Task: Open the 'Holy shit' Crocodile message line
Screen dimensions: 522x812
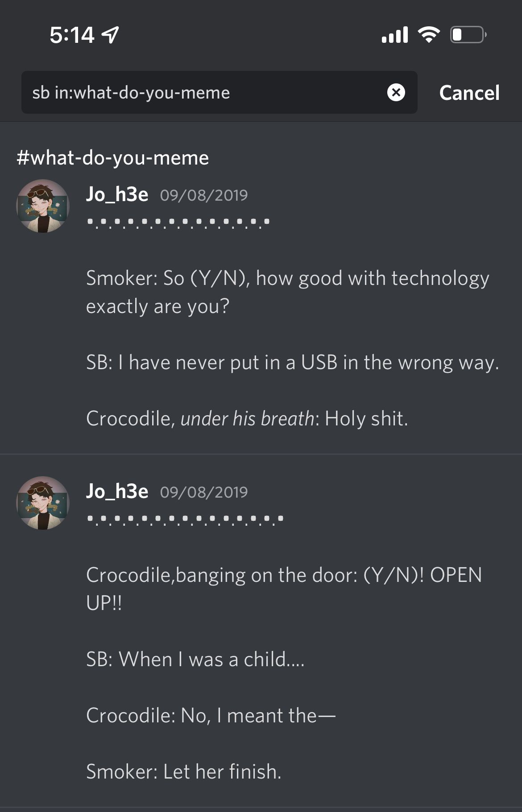Action: 247,419
